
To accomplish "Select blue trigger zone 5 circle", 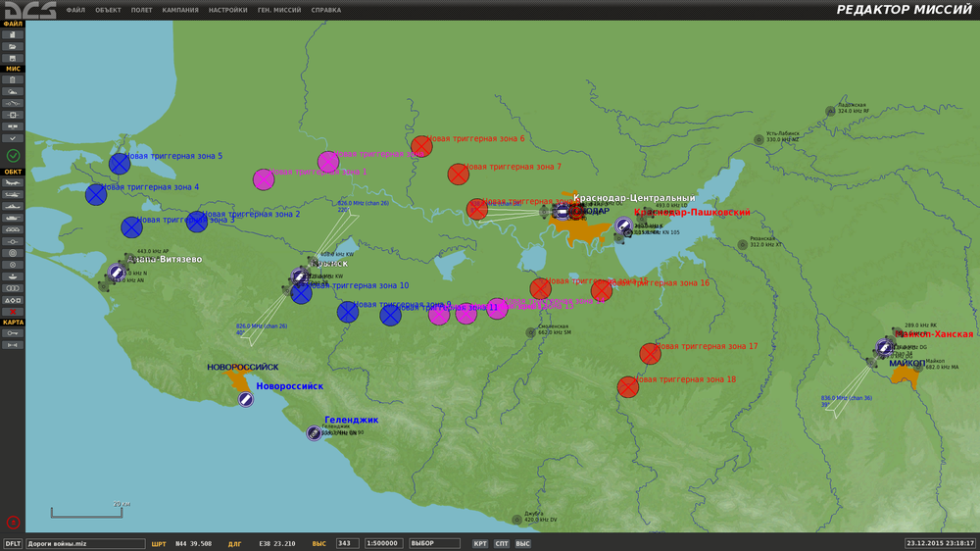I will pos(120,163).
